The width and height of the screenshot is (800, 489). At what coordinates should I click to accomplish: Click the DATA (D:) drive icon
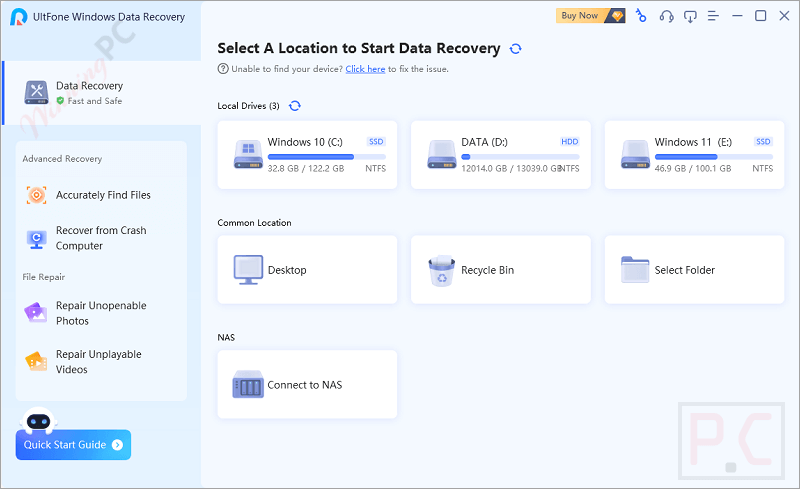(441, 155)
